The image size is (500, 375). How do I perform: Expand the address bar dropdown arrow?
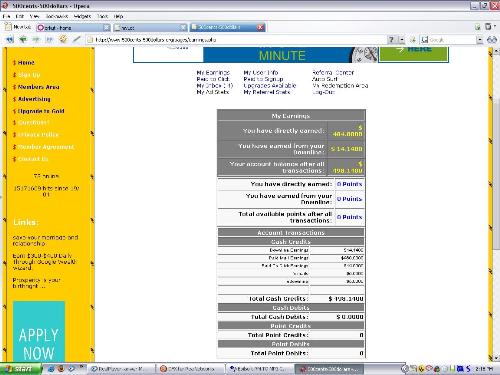402,40
